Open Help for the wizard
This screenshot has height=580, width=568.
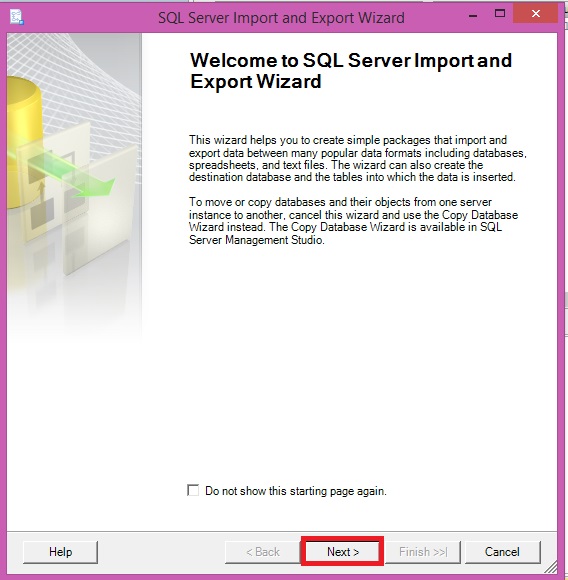[61, 552]
